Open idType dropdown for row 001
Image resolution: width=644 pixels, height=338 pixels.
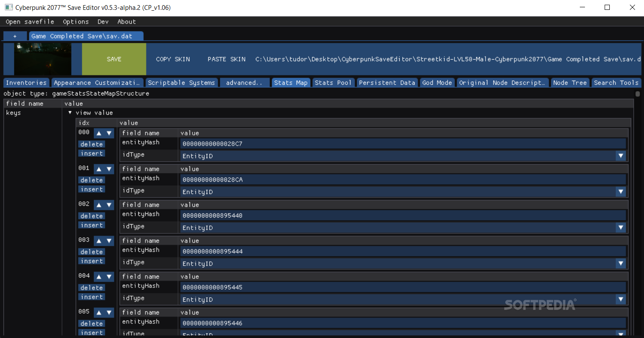(x=621, y=192)
